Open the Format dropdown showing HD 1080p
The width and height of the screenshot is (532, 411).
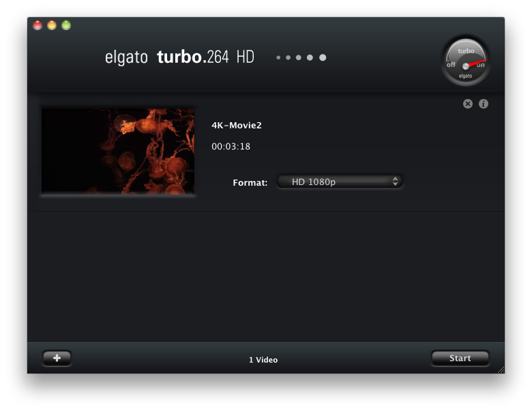(340, 182)
